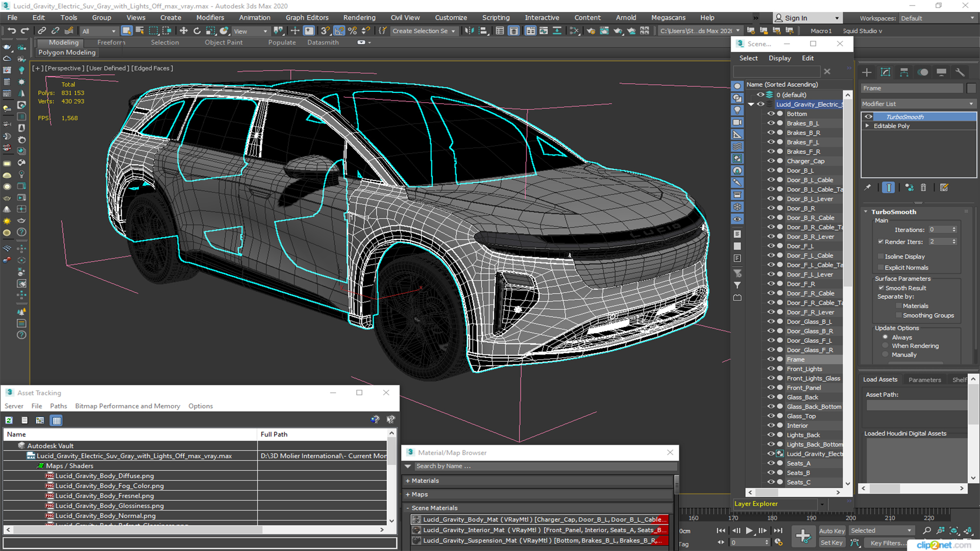
Task: Toggle Smooth Result checkbox
Action: (x=881, y=288)
